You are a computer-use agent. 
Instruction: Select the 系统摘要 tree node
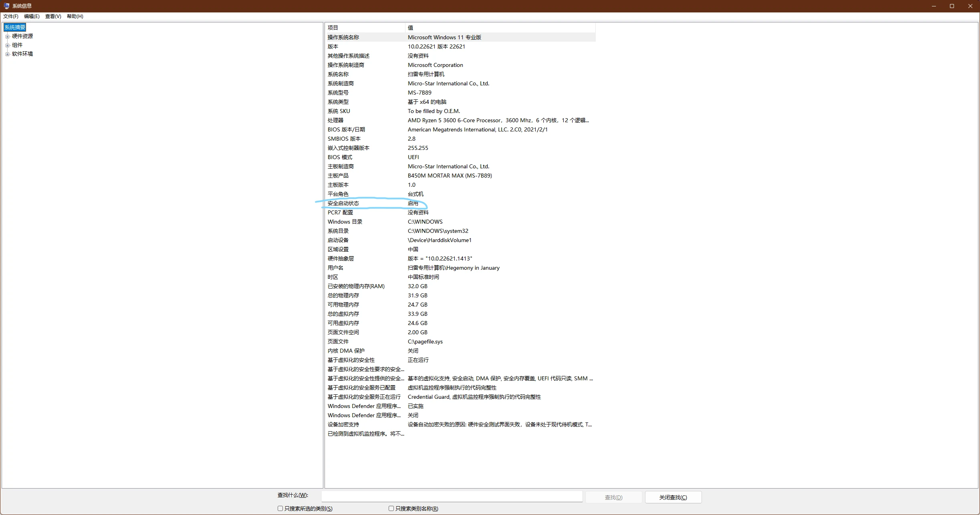pos(15,27)
